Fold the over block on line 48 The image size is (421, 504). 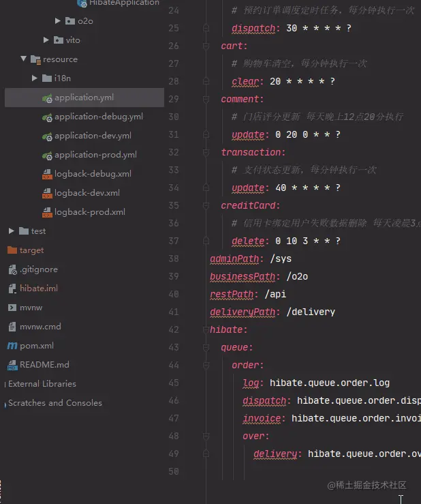point(206,436)
